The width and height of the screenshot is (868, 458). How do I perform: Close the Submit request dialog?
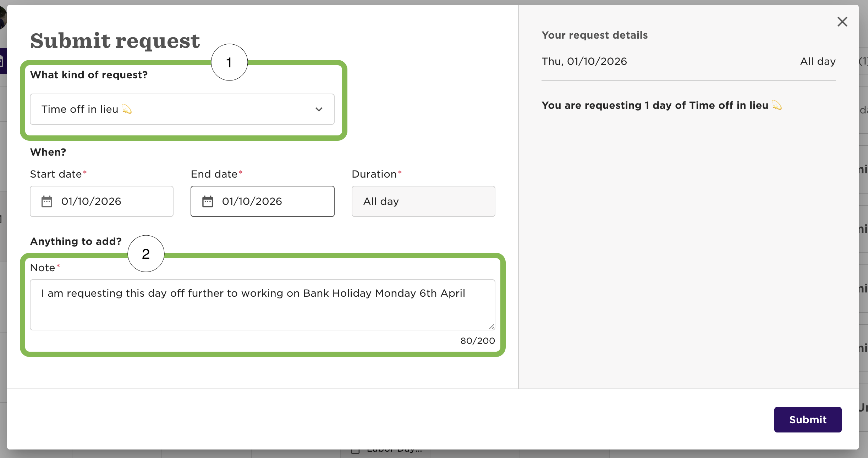click(x=842, y=22)
